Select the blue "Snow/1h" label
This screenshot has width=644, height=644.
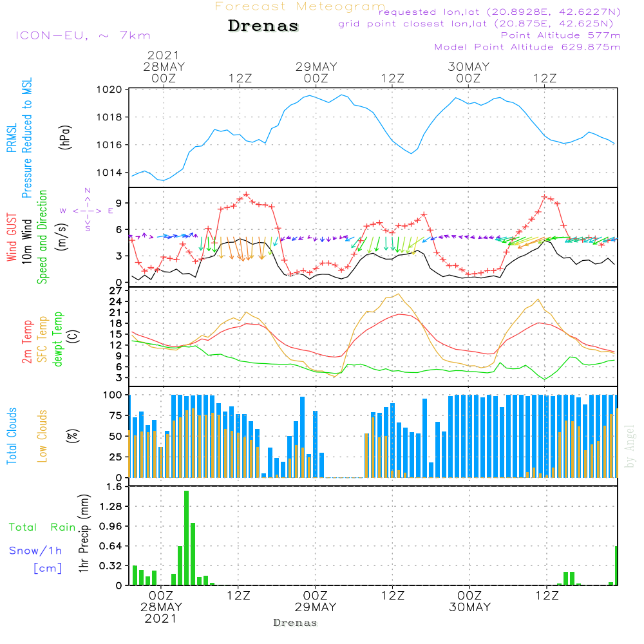pos(35,551)
